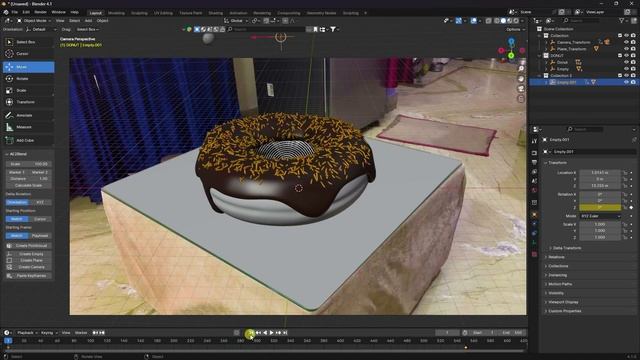Select the Transform tool
The width and height of the screenshot is (640, 360).
click(x=28, y=102)
